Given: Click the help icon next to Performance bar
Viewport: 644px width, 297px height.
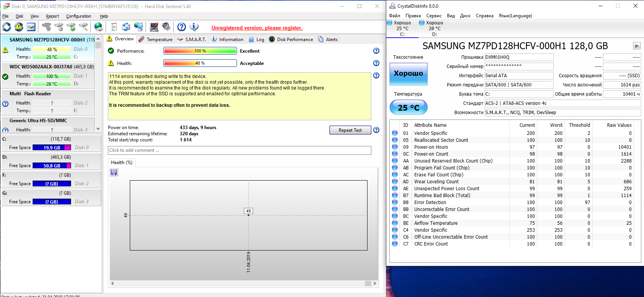Looking at the screenshot, I should 376,51.
